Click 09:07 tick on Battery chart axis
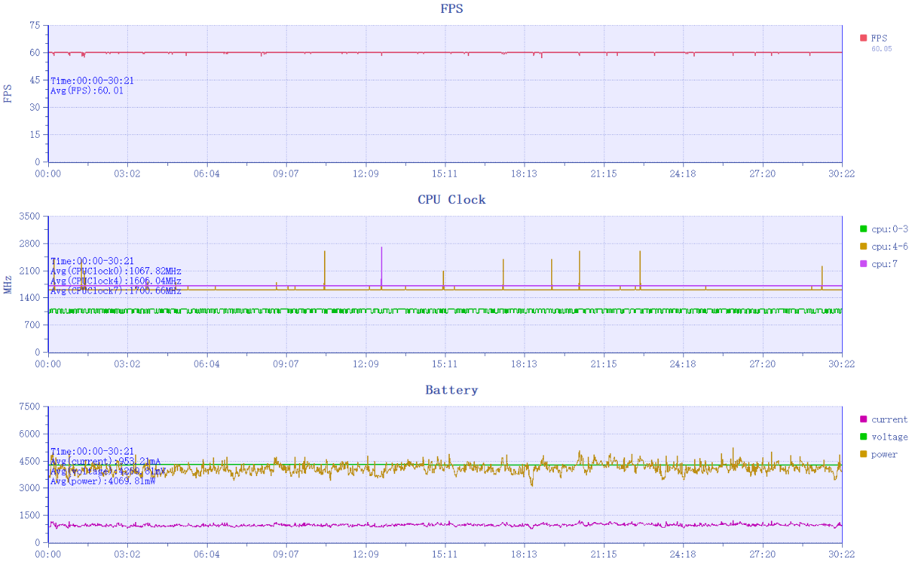 [286, 554]
